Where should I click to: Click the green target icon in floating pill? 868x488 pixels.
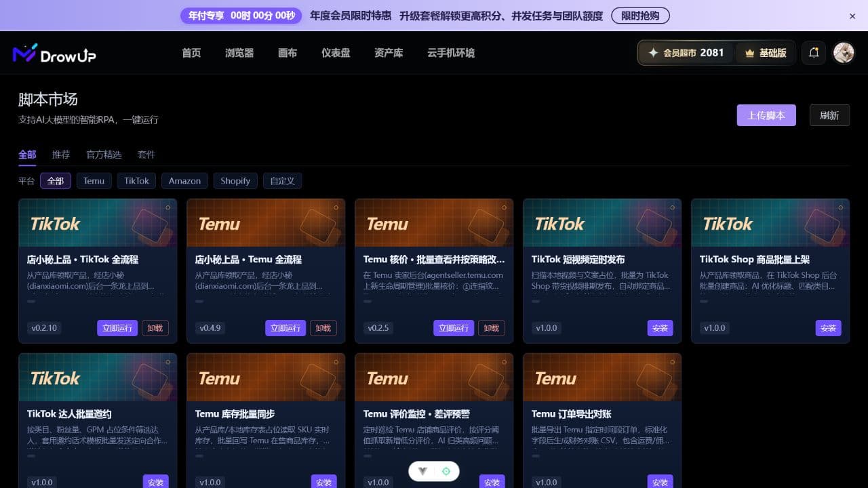pos(446,471)
